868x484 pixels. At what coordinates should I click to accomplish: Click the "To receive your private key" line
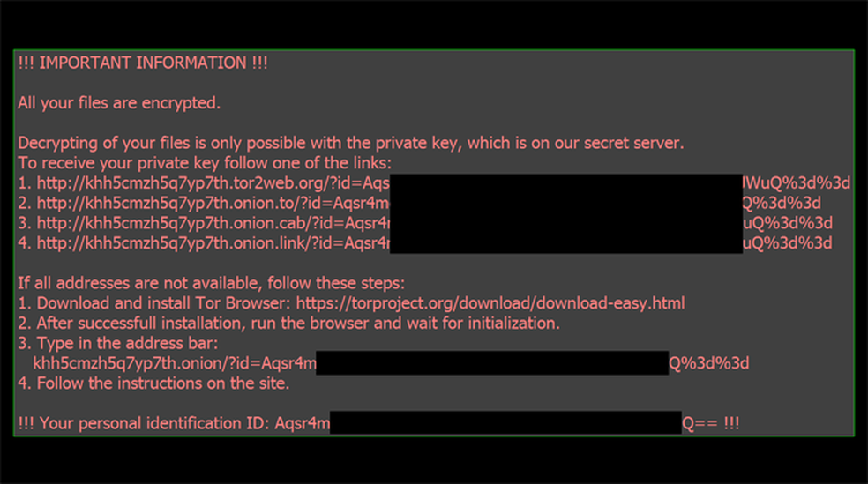(x=205, y=163)
